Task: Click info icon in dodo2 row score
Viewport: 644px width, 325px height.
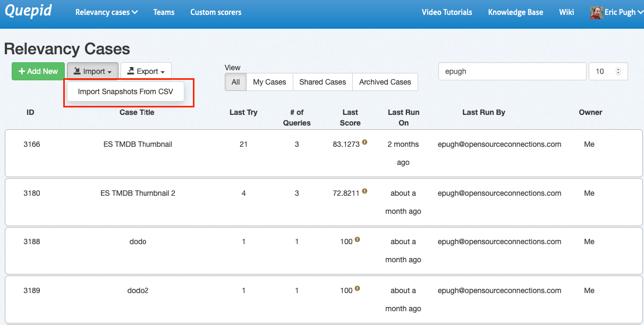Action: pos(357,289)
